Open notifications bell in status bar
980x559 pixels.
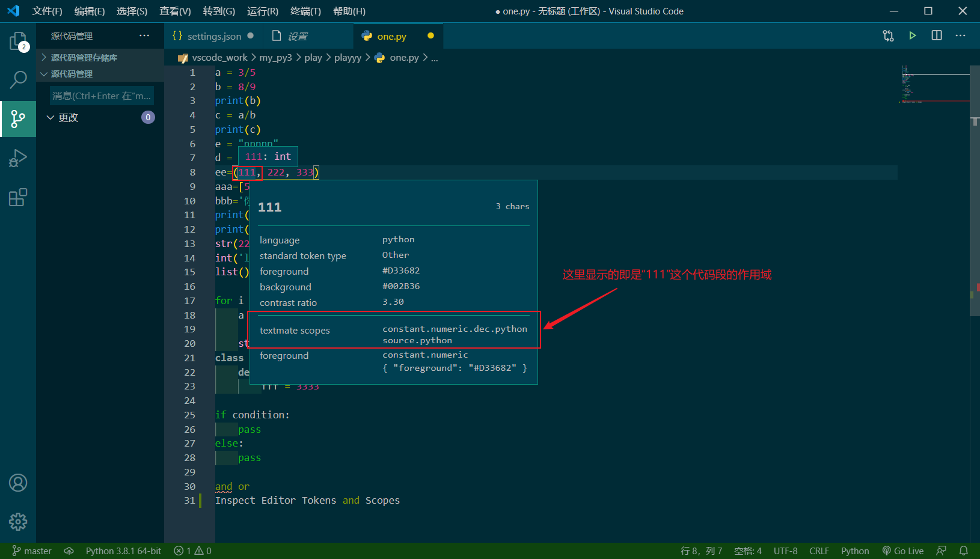(x=964, y=551)
